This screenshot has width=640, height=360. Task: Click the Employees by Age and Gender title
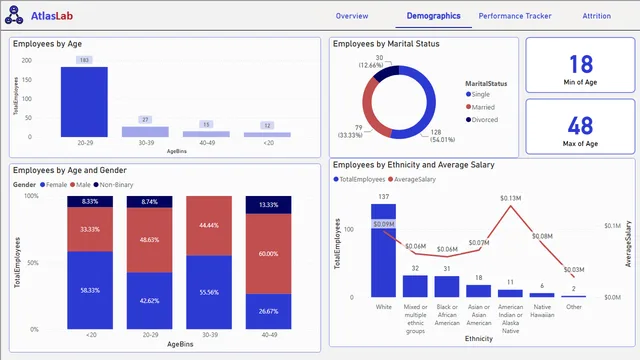tap(70, 170)
